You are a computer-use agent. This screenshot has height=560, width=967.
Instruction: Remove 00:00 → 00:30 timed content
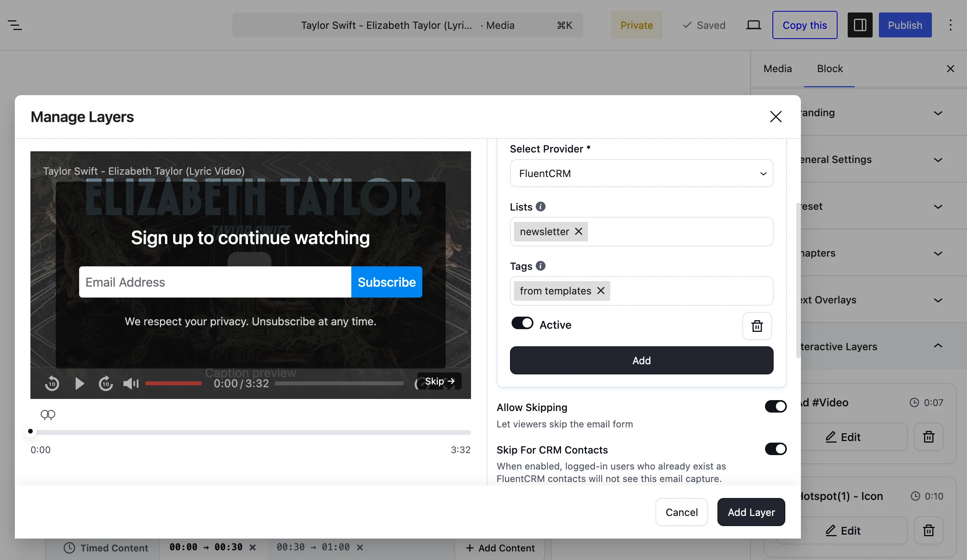point(253,548)
